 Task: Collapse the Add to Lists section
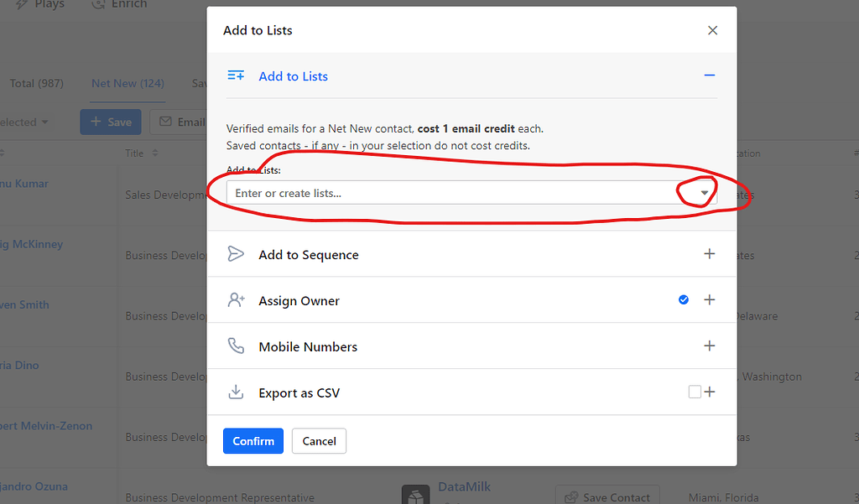[710, 75]
